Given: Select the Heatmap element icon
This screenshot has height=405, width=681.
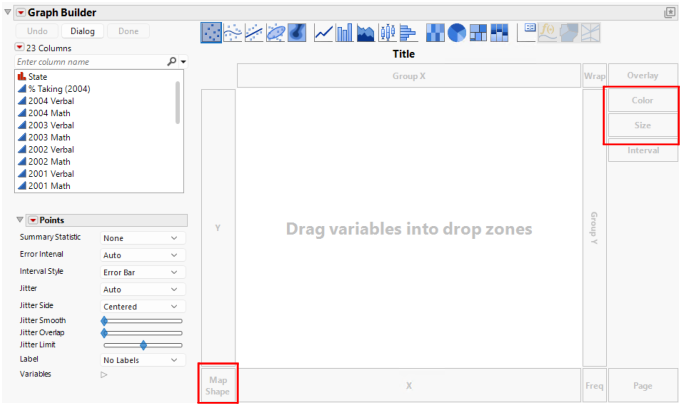Looking at the screenshot, I should 435,33.
